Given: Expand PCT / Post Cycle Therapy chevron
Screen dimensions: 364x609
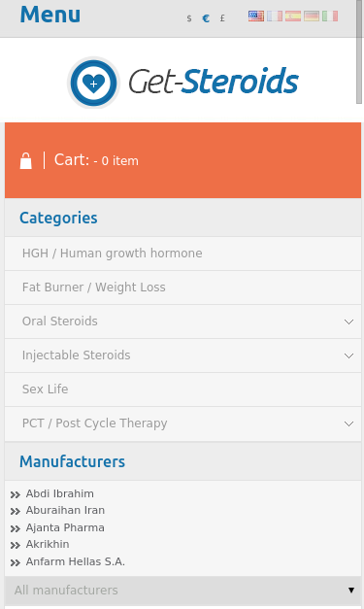Looking at the screenshot, I should click(x=348, y=423).
